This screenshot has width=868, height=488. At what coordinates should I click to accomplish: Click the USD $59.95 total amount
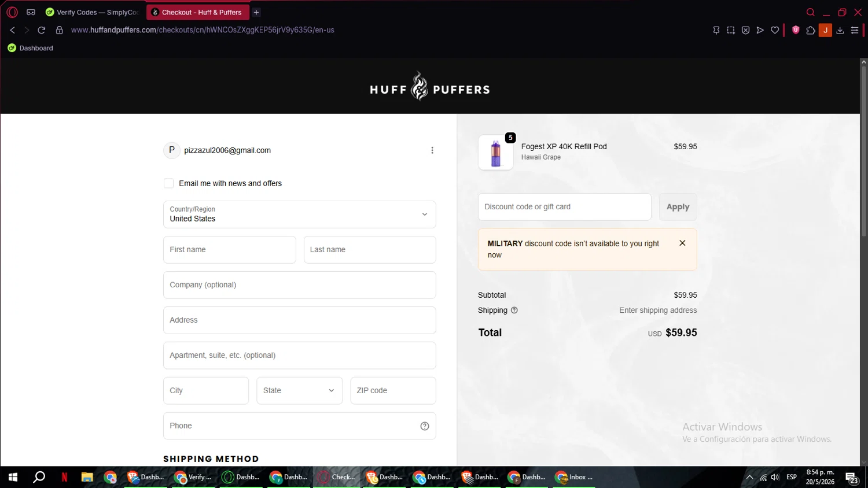click(672, 333)
